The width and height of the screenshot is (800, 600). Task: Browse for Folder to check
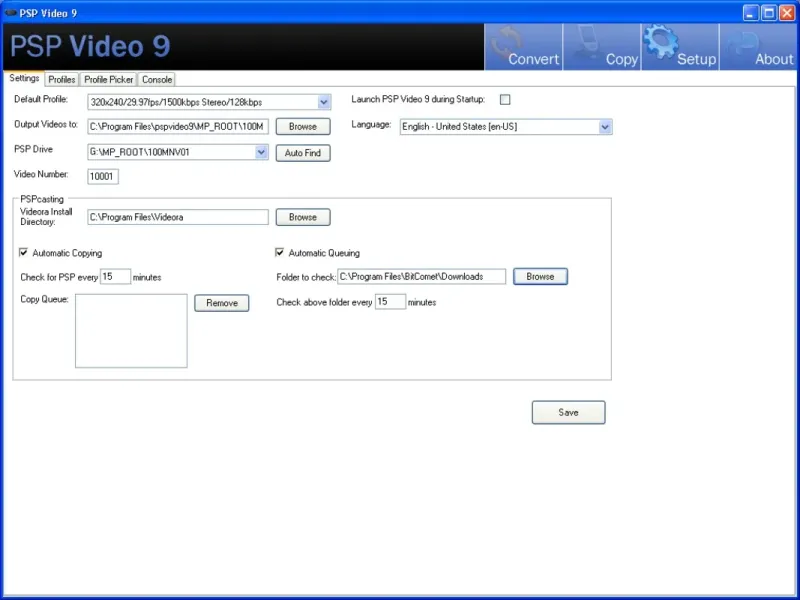coord(540,277)
